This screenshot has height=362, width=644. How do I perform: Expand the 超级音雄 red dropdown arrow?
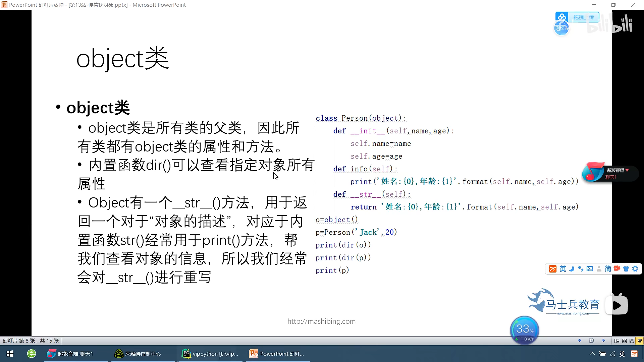[x=627, y=170]
